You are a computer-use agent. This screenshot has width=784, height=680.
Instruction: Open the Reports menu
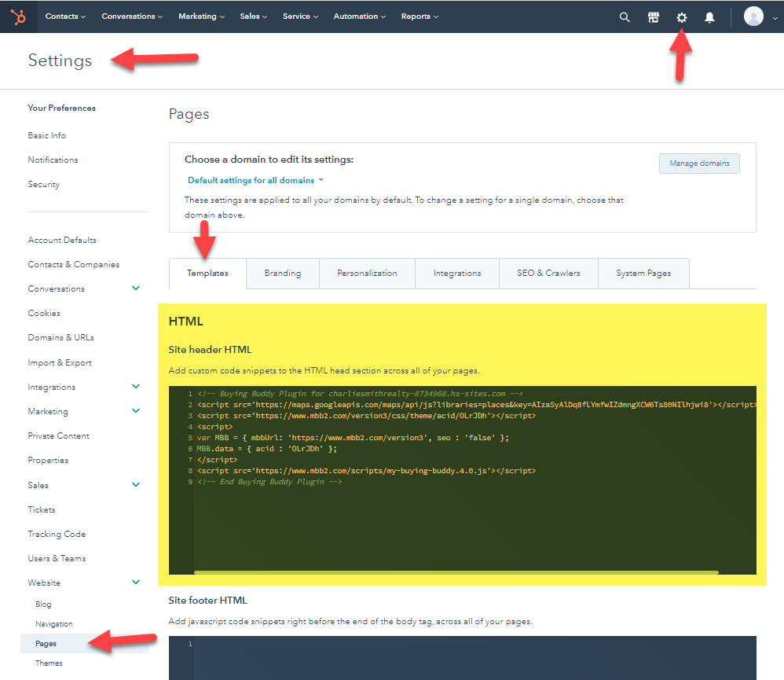pyautogui.click(x=419, y=17)
